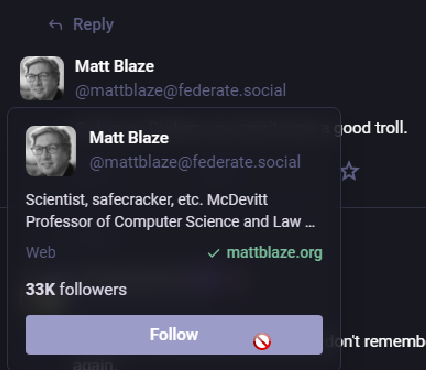This screenshot has width=426, height=370.
Task: Click Matt Blaze name in post header
Action: pos(114,66)
